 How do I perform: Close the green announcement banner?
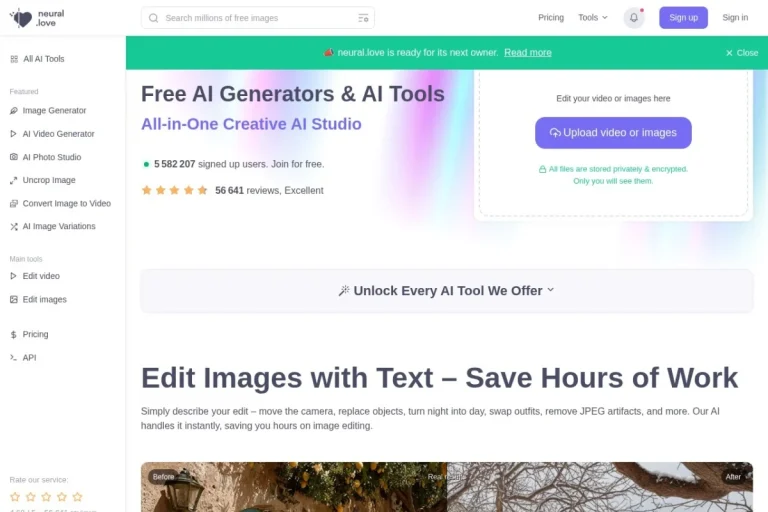pyautogui.click(x=742, y=53)
